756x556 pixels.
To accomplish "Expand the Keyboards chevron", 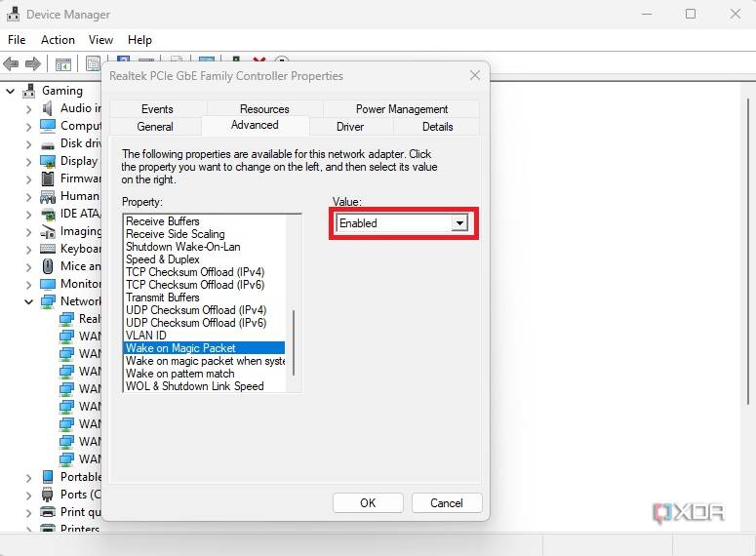I will 29,250.
